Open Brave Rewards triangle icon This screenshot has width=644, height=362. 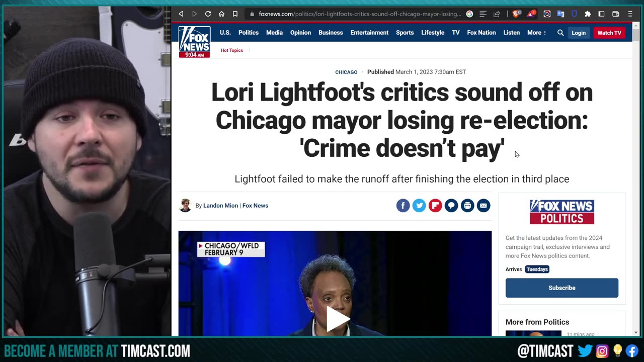click(x=531, y=14)
